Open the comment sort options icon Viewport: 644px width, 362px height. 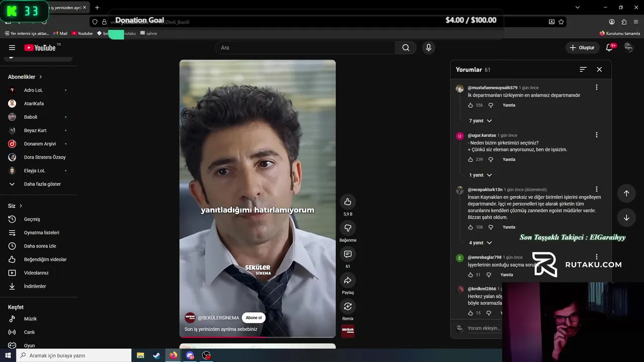[x=583, y=69]
